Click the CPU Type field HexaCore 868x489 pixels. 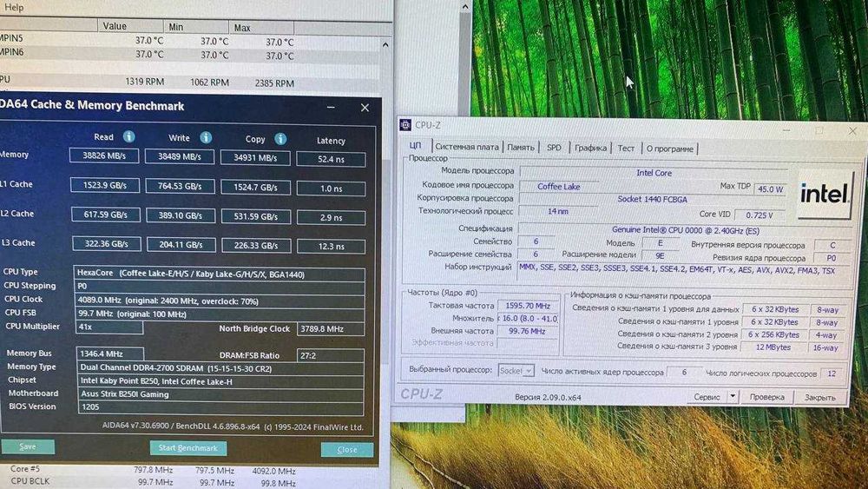coord(220,274)
